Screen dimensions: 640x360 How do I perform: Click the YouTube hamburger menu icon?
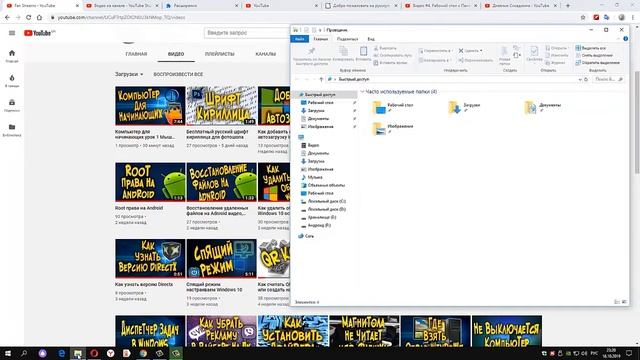(x=12, y=33)
